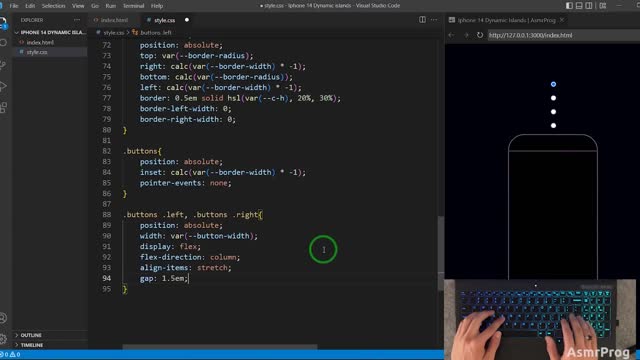Screen dimensions: 640x360
Task: Open the View menu
Action: pos(78,6)
